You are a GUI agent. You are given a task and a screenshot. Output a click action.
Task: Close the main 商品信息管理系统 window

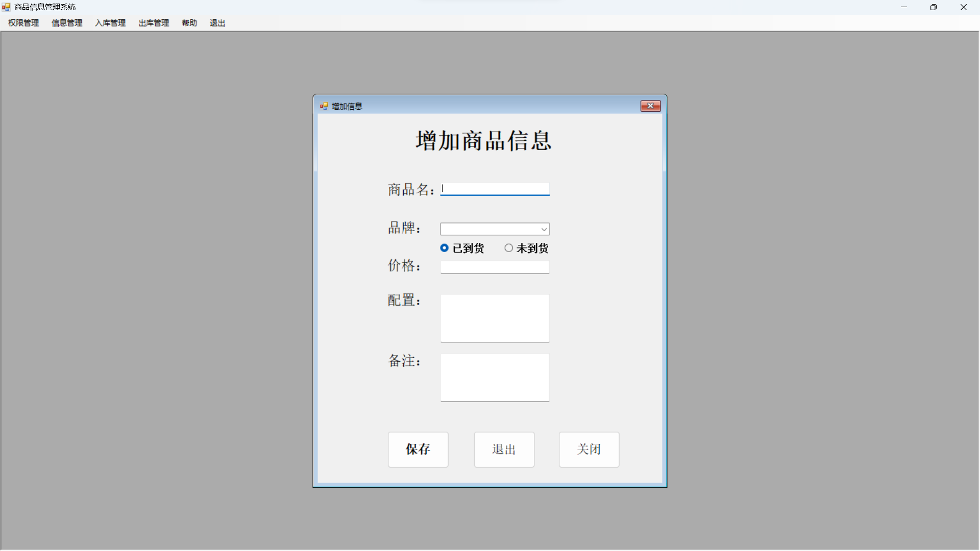tap(964, 7)
